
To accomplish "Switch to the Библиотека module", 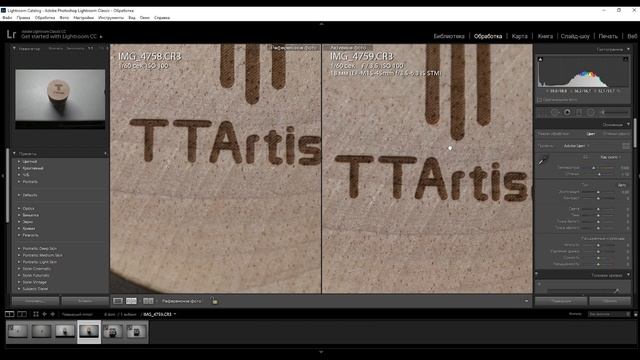I will pos(449,36).
